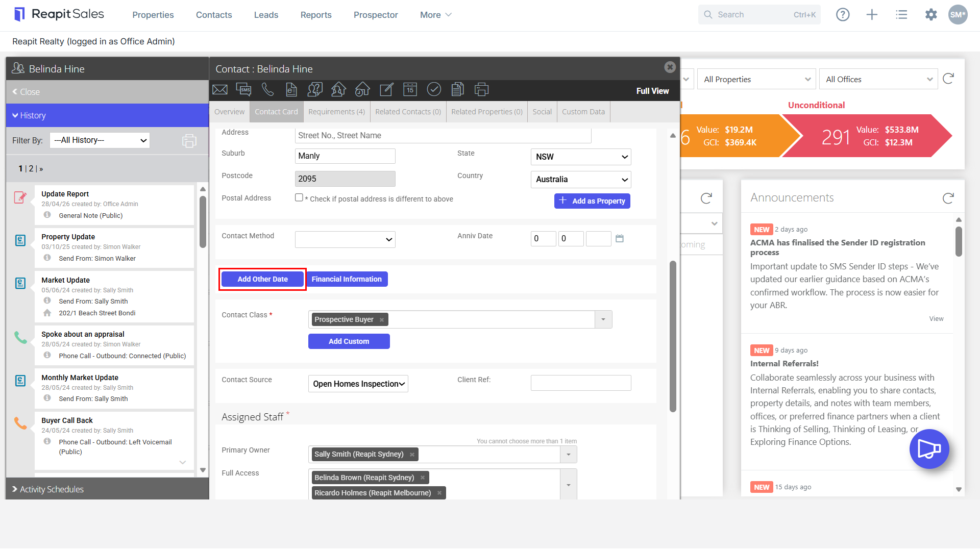
Task: Click the email envelope icon in contact toolbar
Action: (220, 90)
